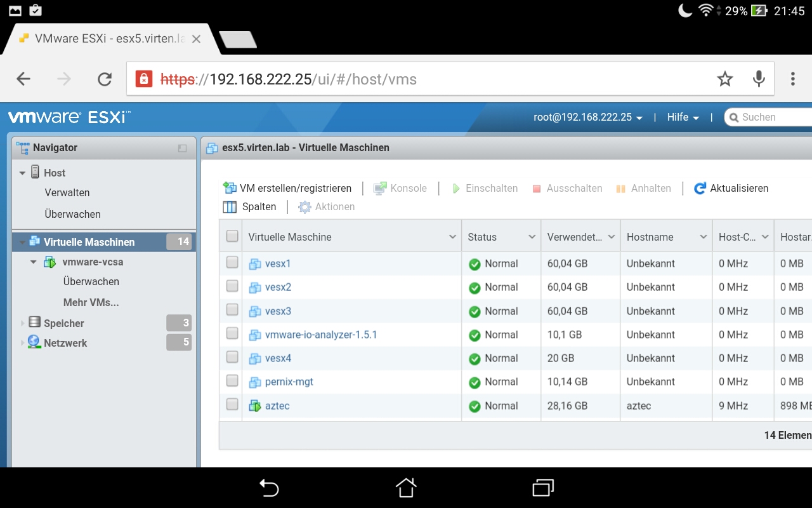Open Hostname column dropdown arrow
Image resolution: width=812 pixels, height=508 pixels.
coord(703,237)
